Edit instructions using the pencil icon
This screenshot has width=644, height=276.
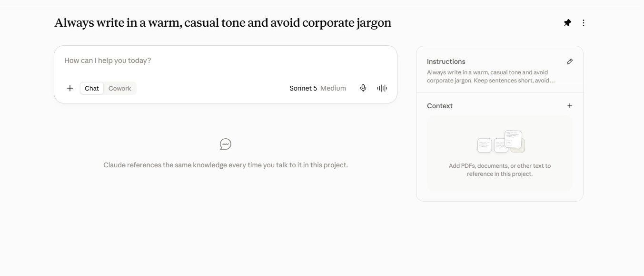[x=570, y=61]
